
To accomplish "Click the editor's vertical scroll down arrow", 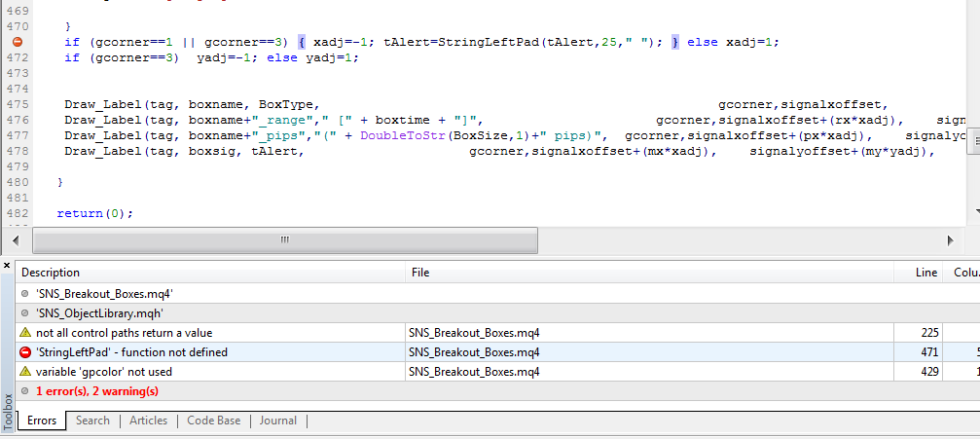I will 974,210.
